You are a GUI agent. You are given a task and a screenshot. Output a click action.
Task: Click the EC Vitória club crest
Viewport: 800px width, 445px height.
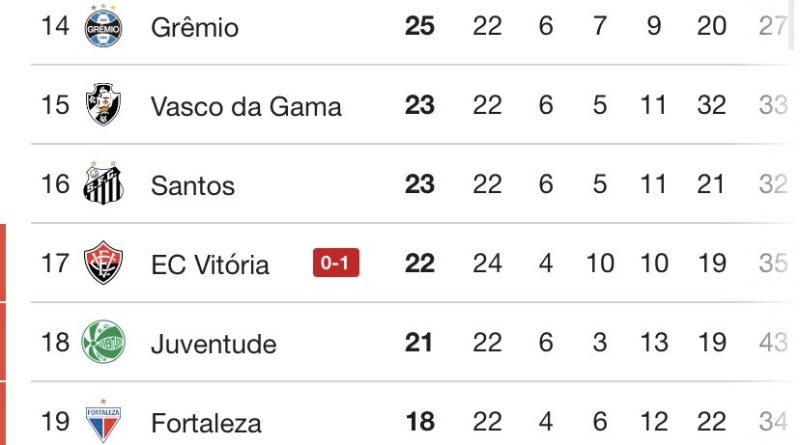coord(103,263)
